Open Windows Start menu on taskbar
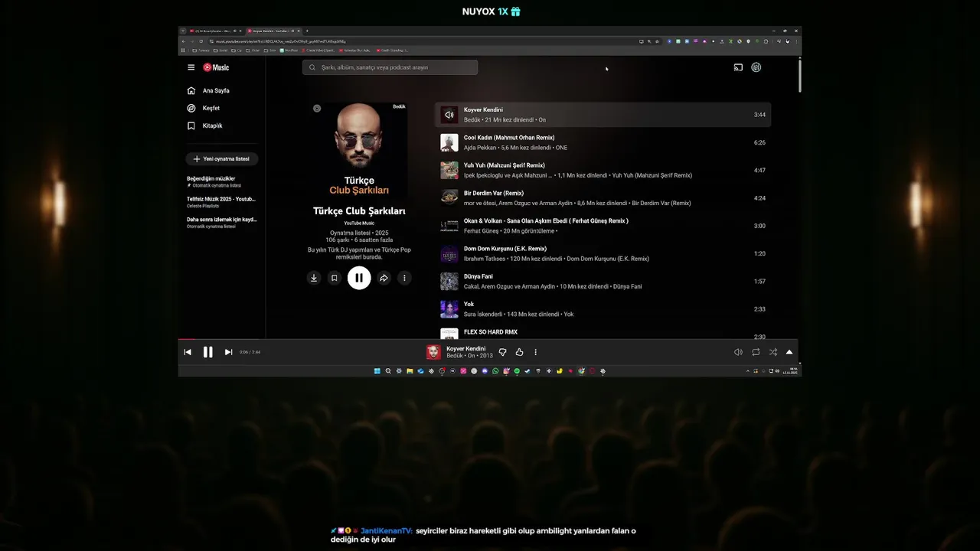The width and height of the screenshot is (980, 551). tap(377, 371)
